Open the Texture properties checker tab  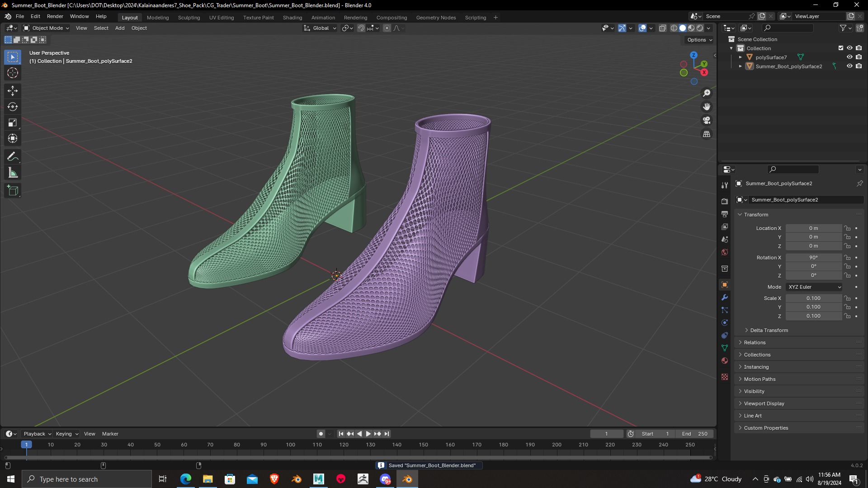tap(725, 377)
